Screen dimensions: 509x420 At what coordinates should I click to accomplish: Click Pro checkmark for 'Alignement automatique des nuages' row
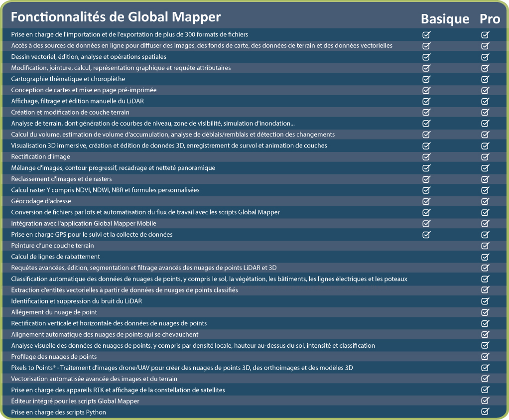tap(485, 335)
